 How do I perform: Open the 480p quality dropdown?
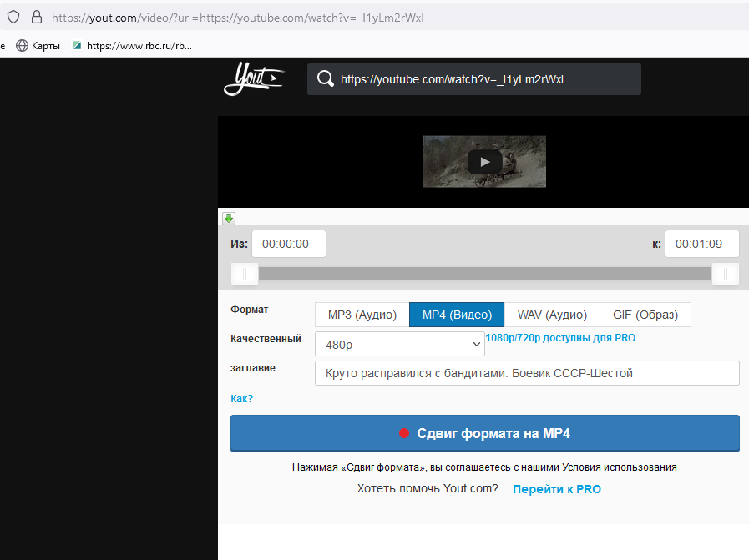(400, 344)
